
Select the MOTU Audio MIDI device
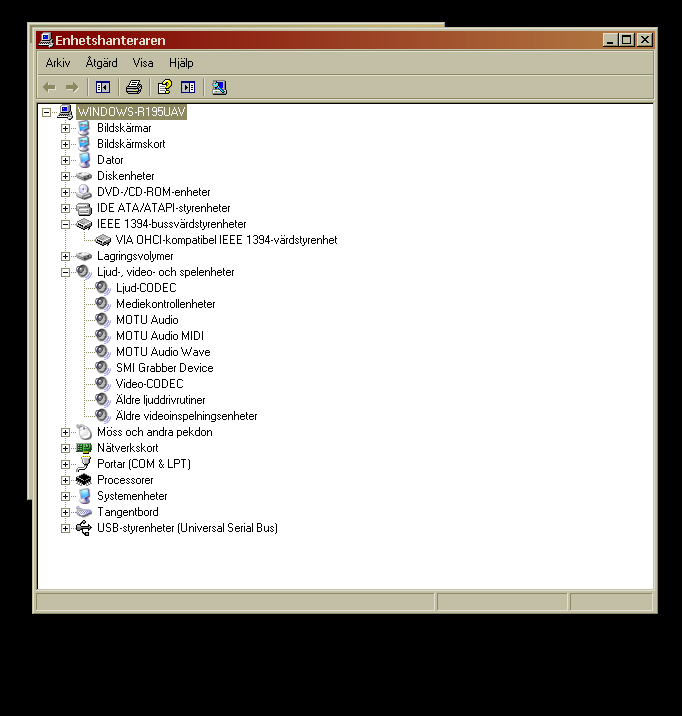click(160, 336)
